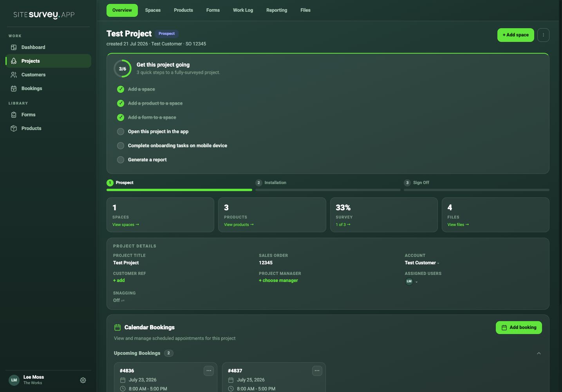Open options menu for booking #4837
Viewport: 562px width, 392px height.
point(317,371)
